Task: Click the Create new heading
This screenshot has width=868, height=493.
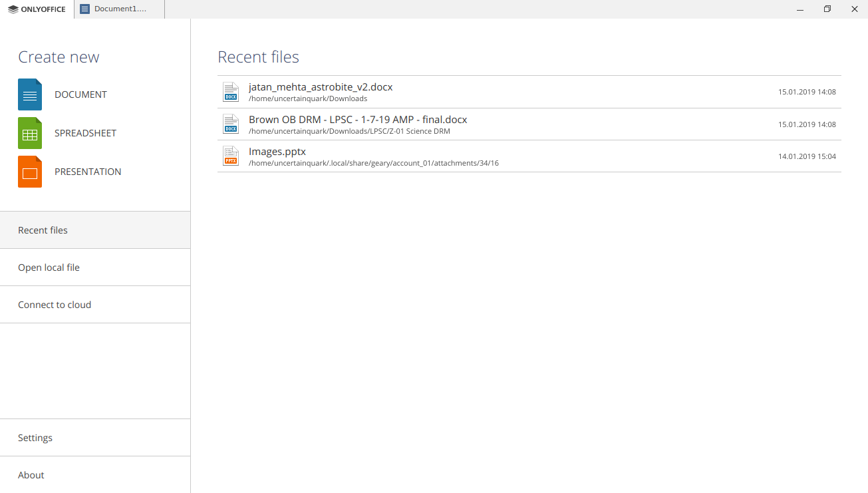Action: pos(59,57)
